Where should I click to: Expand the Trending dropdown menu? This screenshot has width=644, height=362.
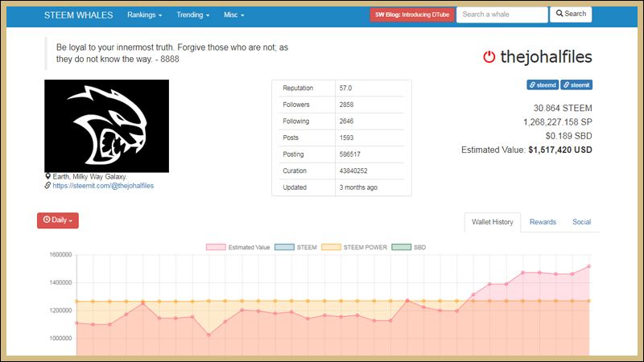(x=192, y=14)
